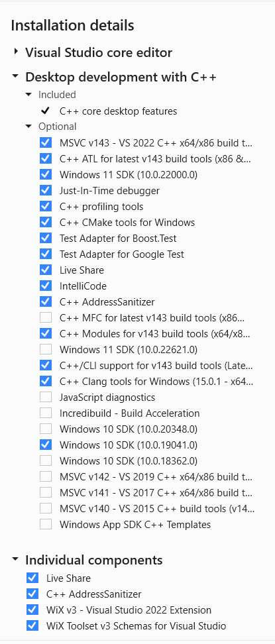Check Windows App SDK C++ Templates

(x=46, y=524)
